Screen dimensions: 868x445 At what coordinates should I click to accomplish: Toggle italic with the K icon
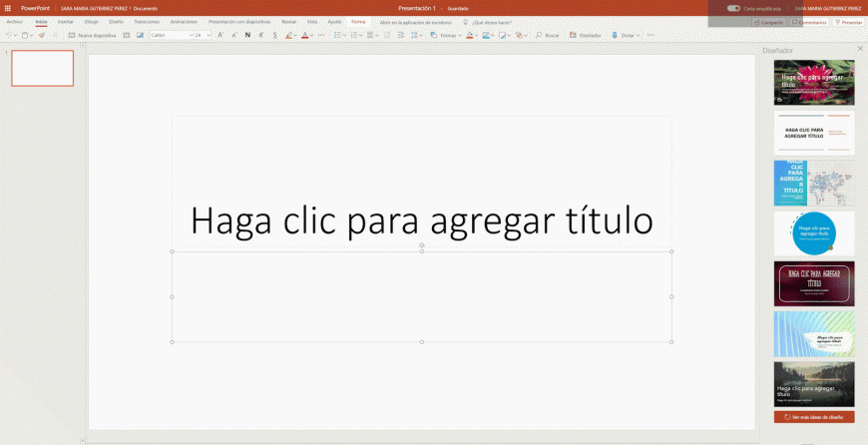(261, 36)
